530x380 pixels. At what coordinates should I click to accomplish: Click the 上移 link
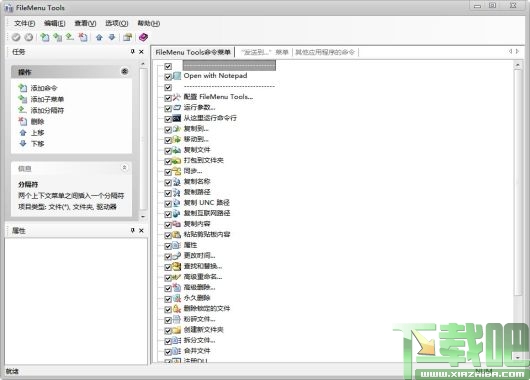coord(38,133)
